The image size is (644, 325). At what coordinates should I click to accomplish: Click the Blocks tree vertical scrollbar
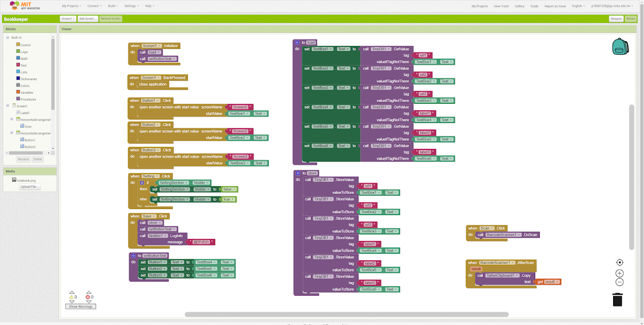pyautogui.click(x=53, y=73)
